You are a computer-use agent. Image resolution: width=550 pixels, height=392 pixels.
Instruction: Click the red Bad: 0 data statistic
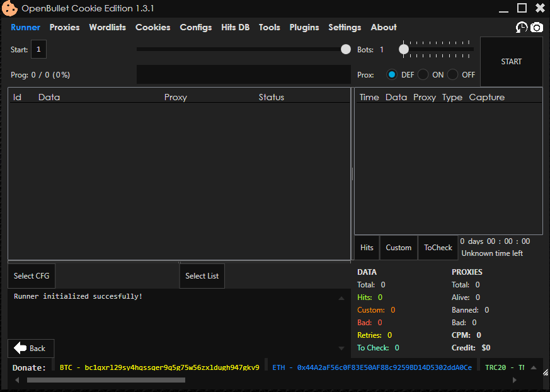coord(370,323)
